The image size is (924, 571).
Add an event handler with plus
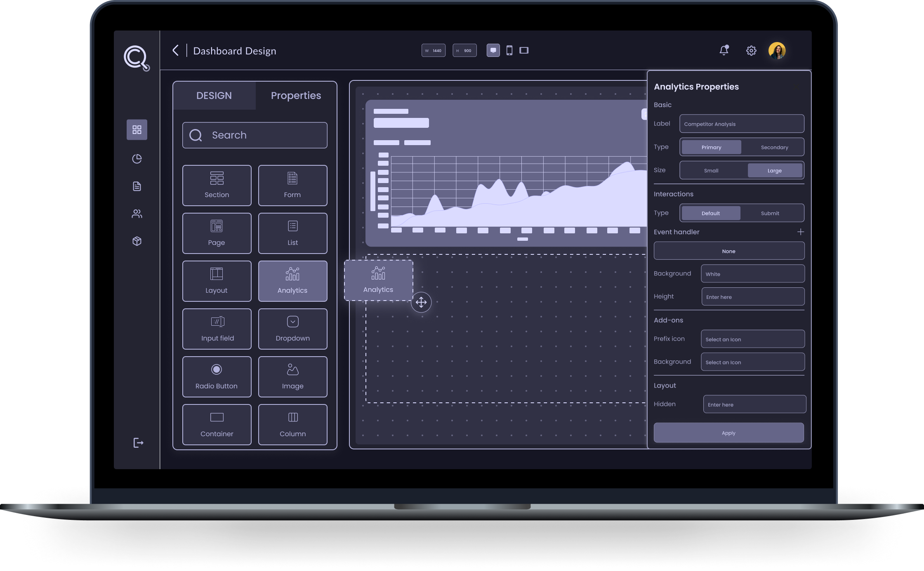point(800,232)
